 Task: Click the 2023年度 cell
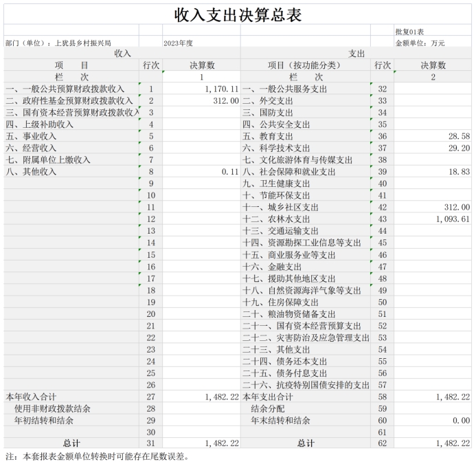point(178,43)
